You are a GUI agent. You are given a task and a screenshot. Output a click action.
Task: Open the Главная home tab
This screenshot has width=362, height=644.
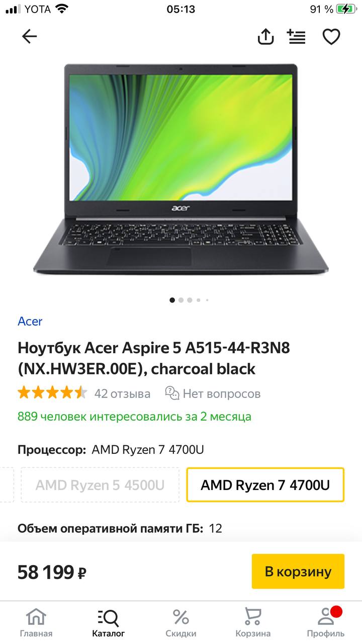click(x=36, y=622)
